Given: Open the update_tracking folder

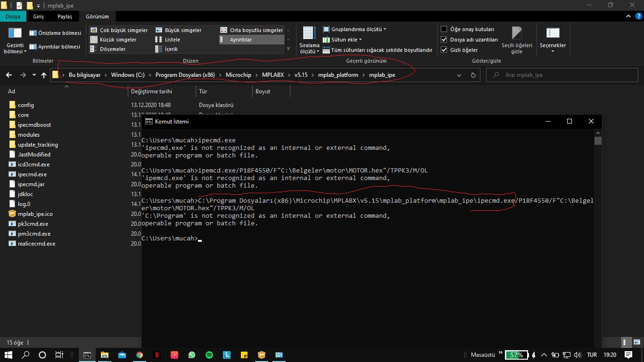Looking at the screenshot, I should [33, 145].
